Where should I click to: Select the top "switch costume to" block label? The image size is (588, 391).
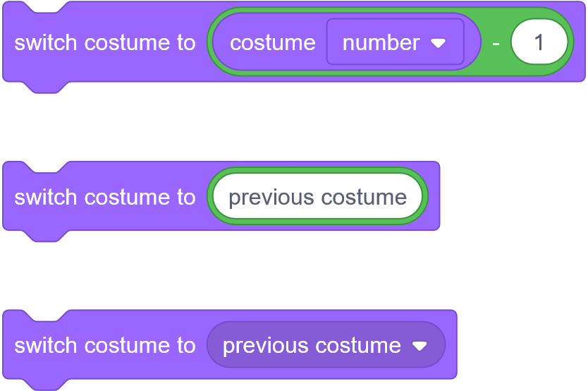click(104, 42)
